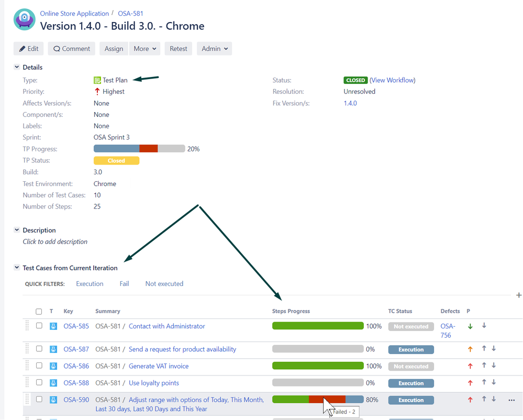This screenshot has width=523, height=420.
Task: Collapse the Details section
Action: pos(17,67)
